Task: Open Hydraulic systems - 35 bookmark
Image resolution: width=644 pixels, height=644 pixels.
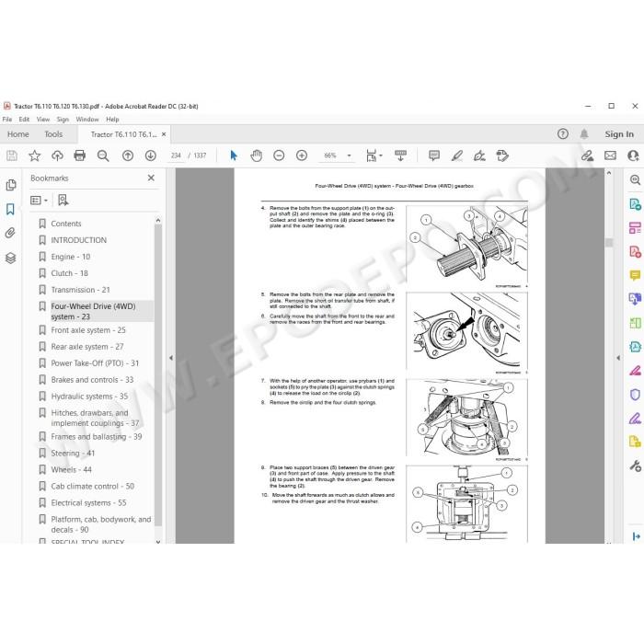Action: (89, 397)
